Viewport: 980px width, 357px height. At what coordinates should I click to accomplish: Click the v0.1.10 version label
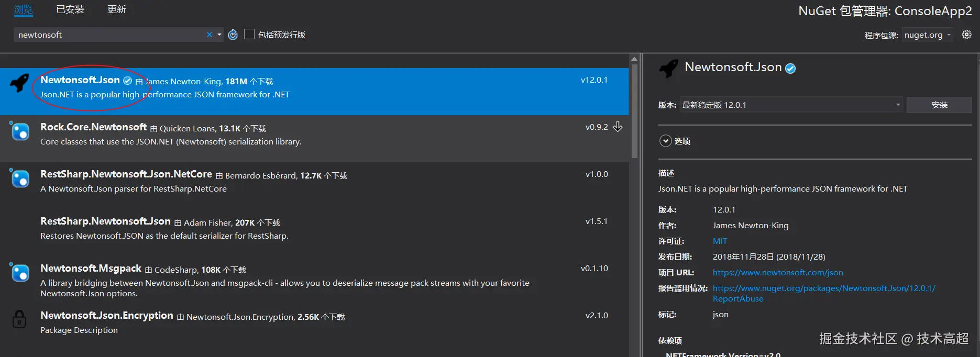[594, 269]
